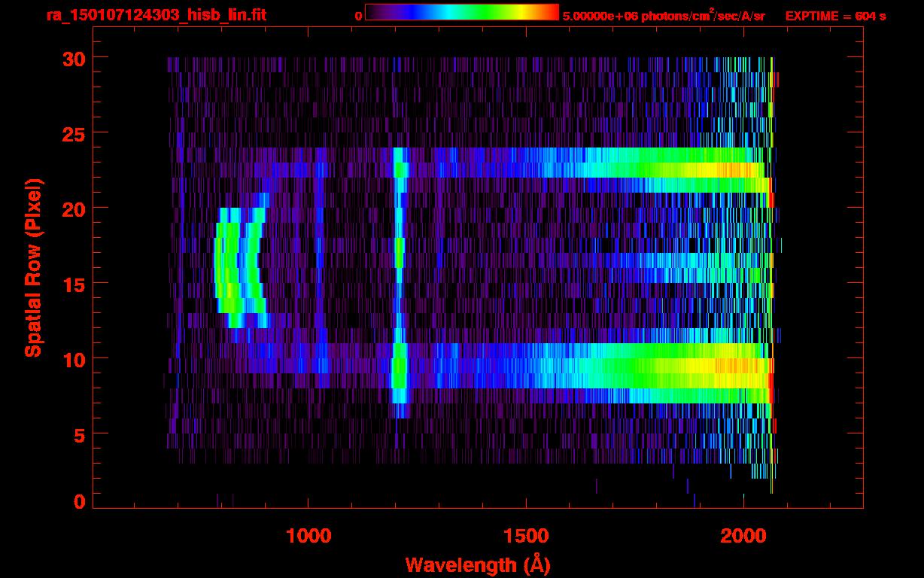Select the colorbar minimum label 0
Viewport: 924px width, 578px height.
[358, 16]
